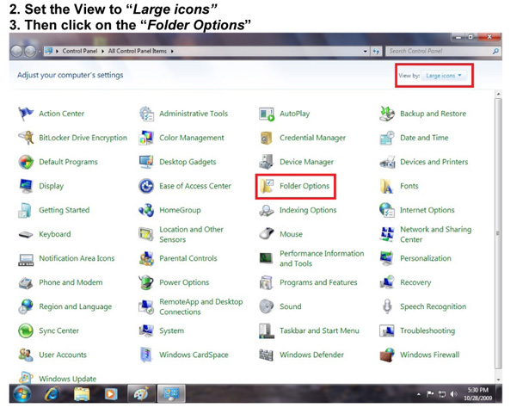This screenshot has width=529, height=420.
Task: Click the volume speaker icon in tray
Action: pyautogui.click(x=453, y=394)
